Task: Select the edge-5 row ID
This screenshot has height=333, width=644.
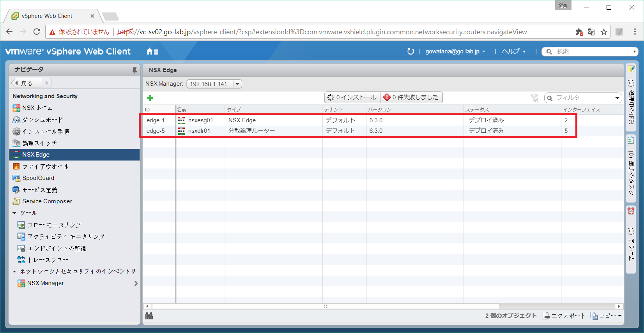Action: 156,131
